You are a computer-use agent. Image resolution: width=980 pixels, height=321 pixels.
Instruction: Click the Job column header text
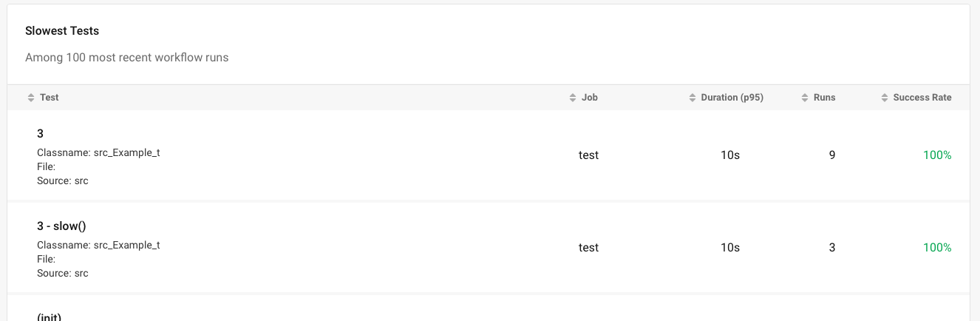(x=590, y=98)
